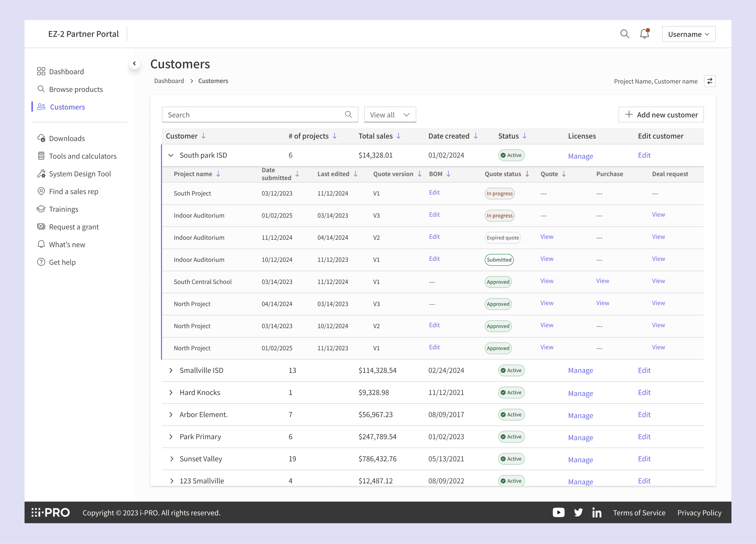The width and height of the screenshot is (756, 544).
Task: Open the Twitter icon in footer
Action: (x=578, y=512)
